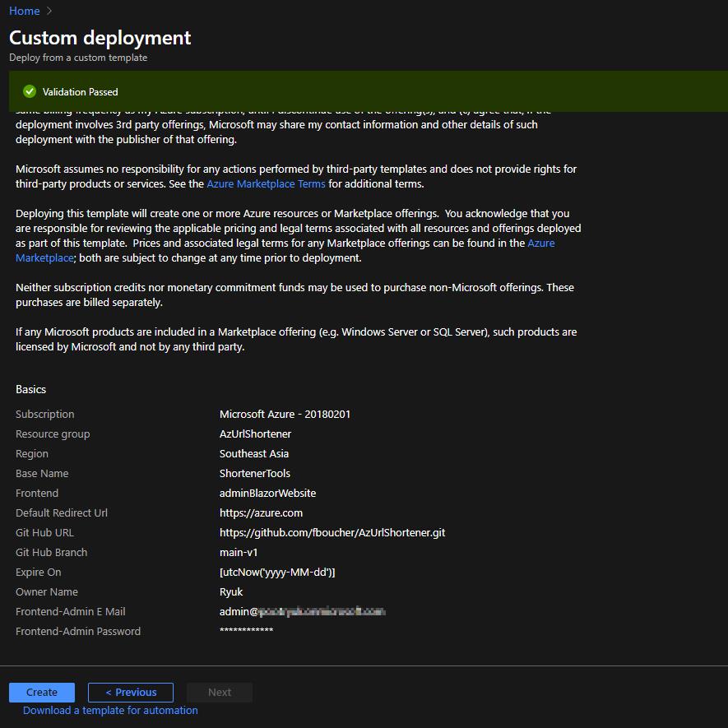
Task: Select redirect value 'https://azure.com'
Action: click(261, 513)
